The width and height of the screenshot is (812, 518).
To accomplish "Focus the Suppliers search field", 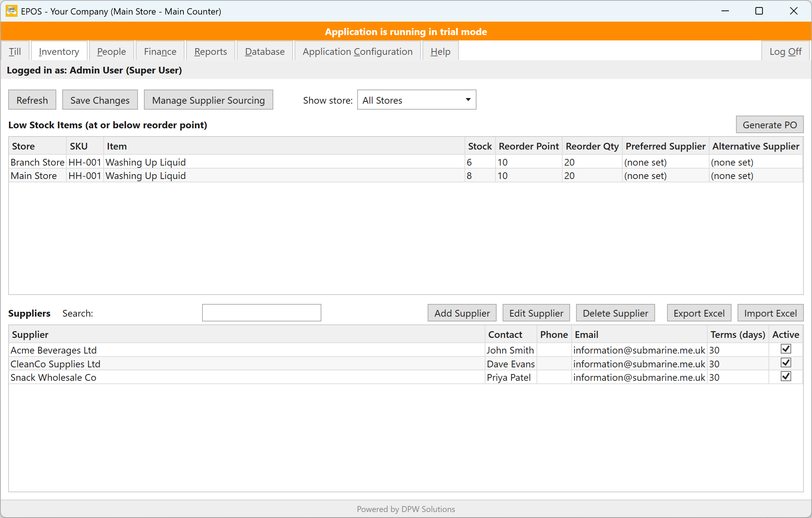I will [261, 313].
